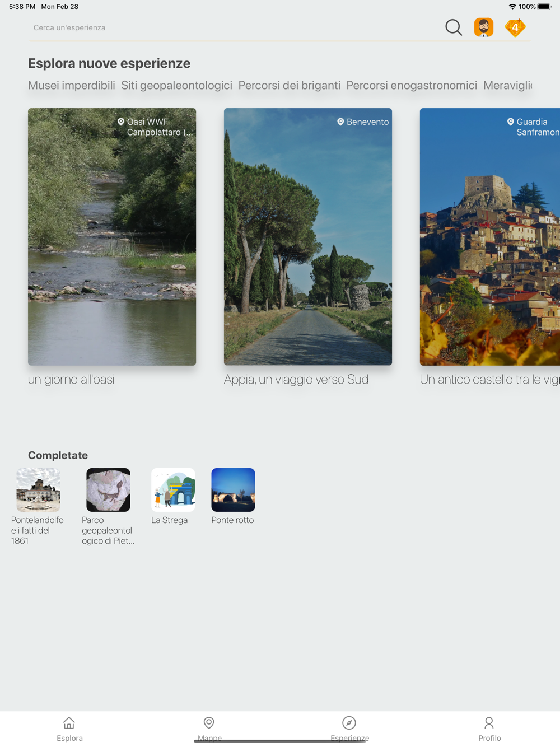Tap the Mappe location pin icon
Image resolution: width=560 pixels, height=747 pixels.
pos(209,723)
